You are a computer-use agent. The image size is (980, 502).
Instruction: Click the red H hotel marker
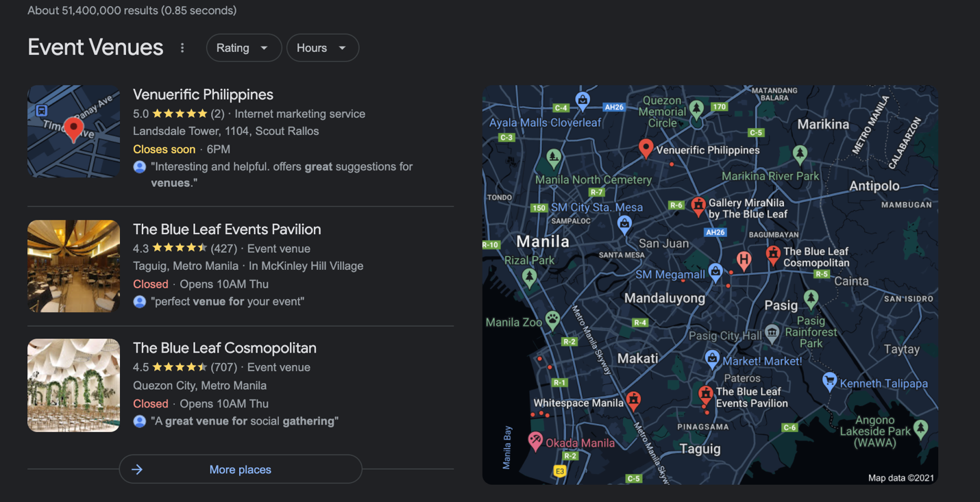pyautogui.click(x=744, y=260)
